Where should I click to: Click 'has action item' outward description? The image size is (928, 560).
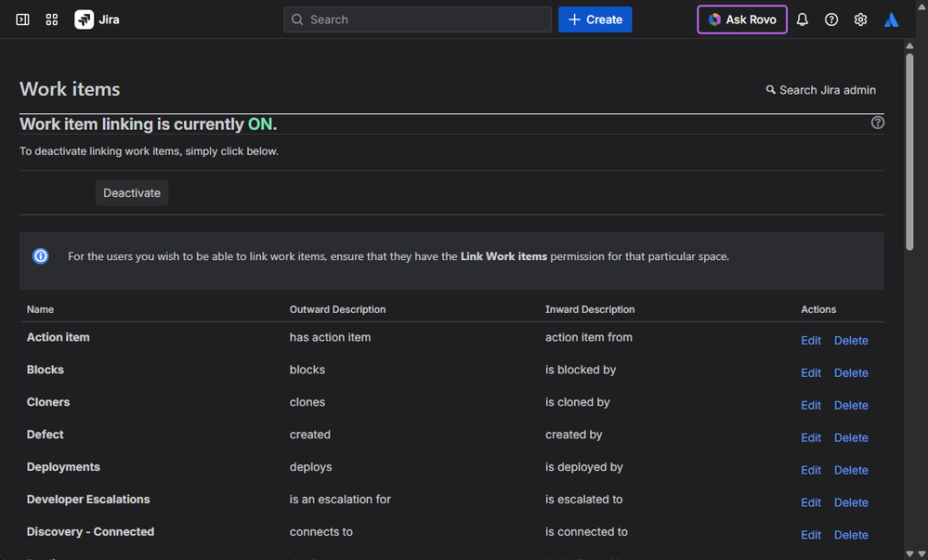pos(331,337)
